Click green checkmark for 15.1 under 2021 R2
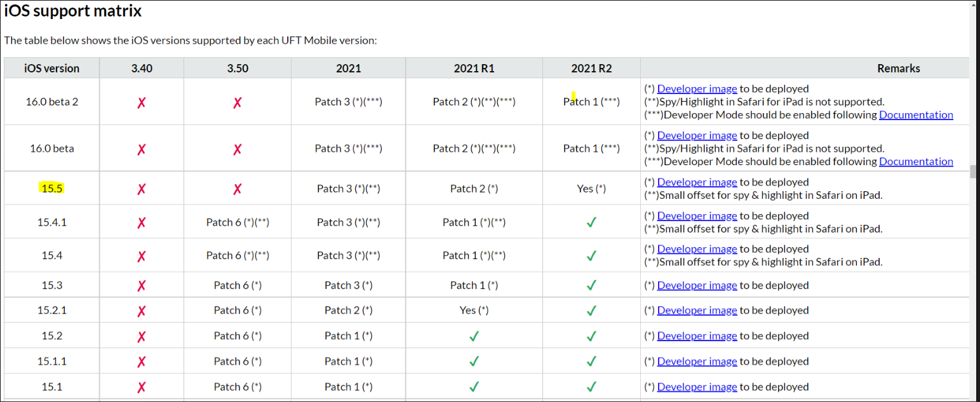Screen dimensions: 980x402 tap(591, 387)
